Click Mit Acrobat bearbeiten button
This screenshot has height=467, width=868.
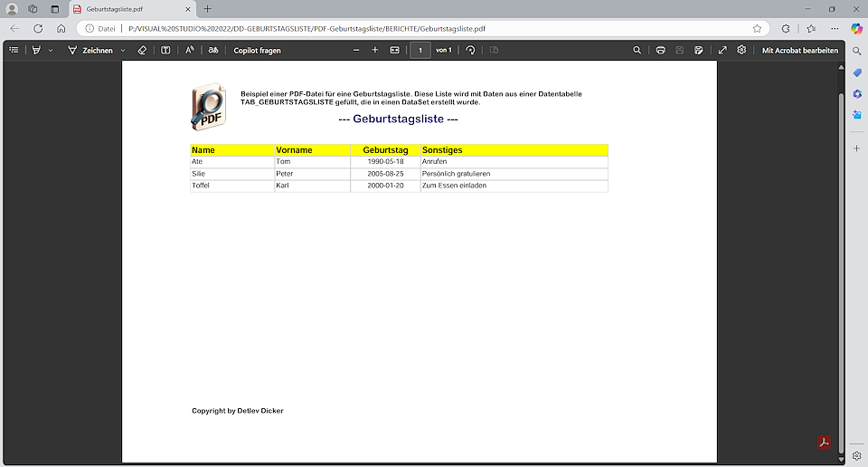click(x=799, y=51)
